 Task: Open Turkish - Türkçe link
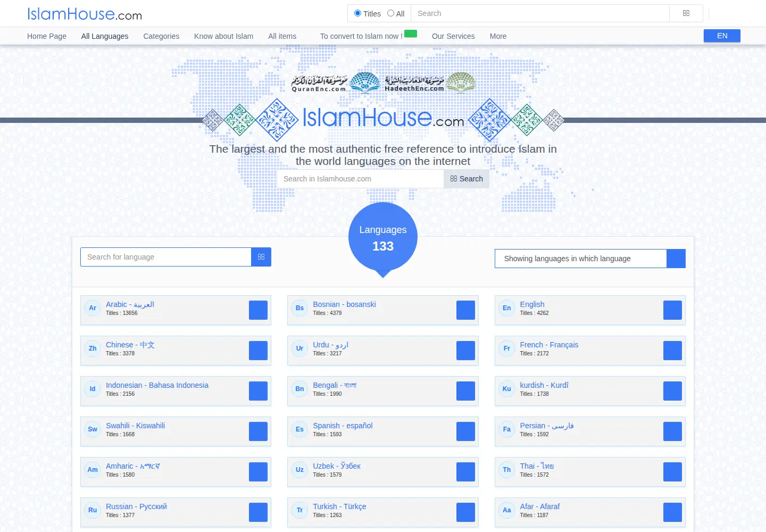tap(339, 506)
